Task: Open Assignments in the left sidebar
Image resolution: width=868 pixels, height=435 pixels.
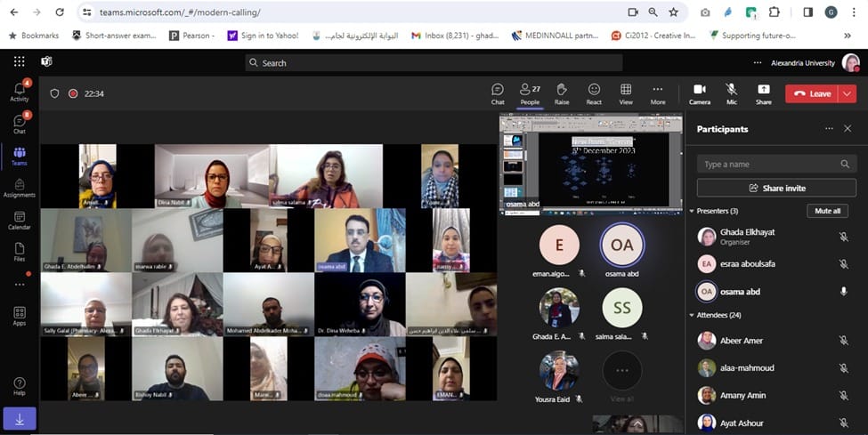Action: tap(20, 186)
